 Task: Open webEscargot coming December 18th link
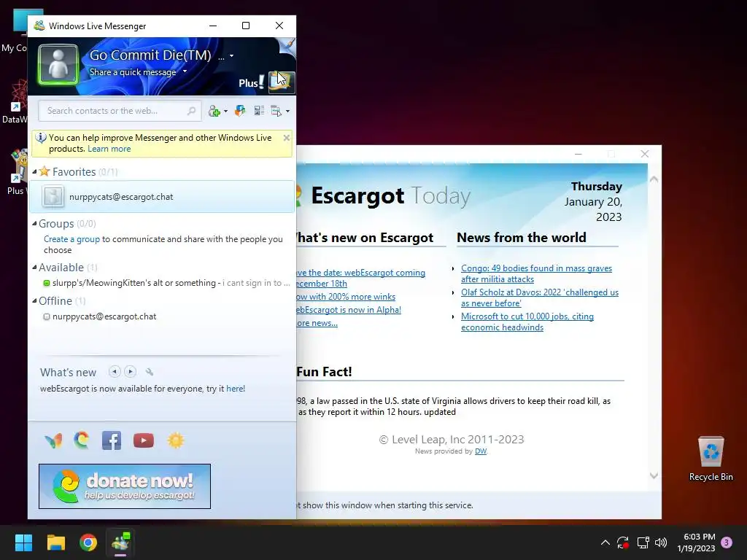click(360, 278)
